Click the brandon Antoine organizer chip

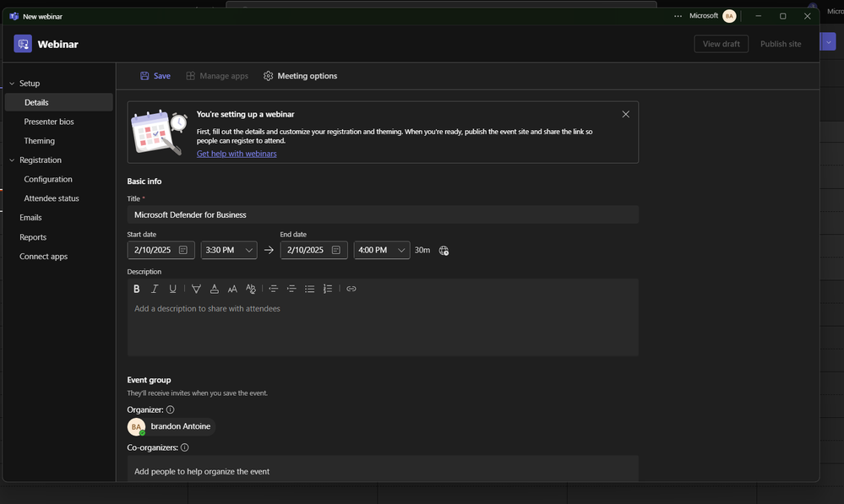coord(172,426)
